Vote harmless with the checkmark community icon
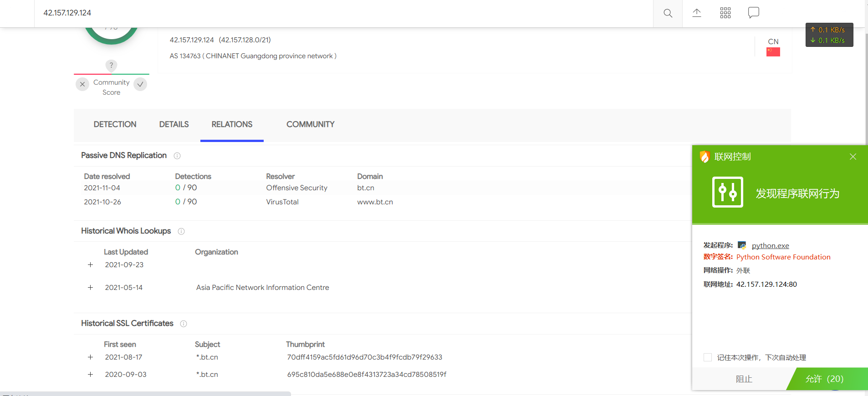The height and width of the screenshot is (396, 868). 140,84
